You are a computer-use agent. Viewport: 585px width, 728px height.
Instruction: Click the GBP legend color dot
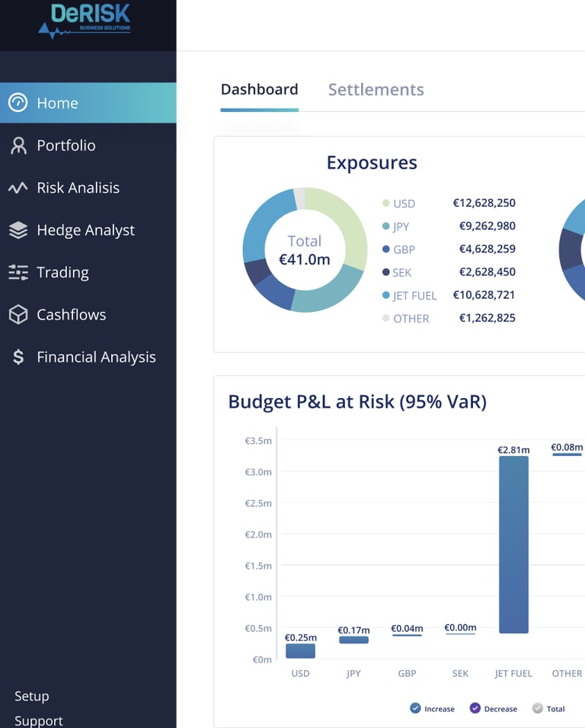point(385,249)
